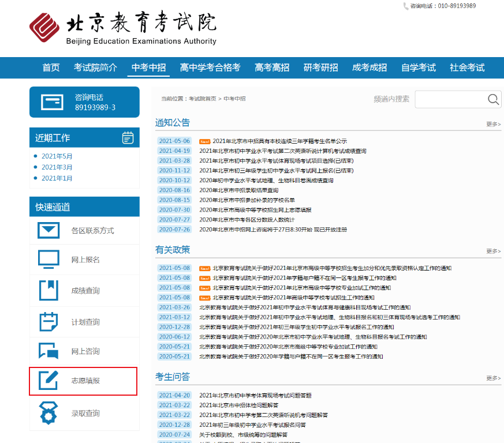
Task: Open notice about 第二次英语听说计算机考试成绩查询
Action: pos(283,151)
